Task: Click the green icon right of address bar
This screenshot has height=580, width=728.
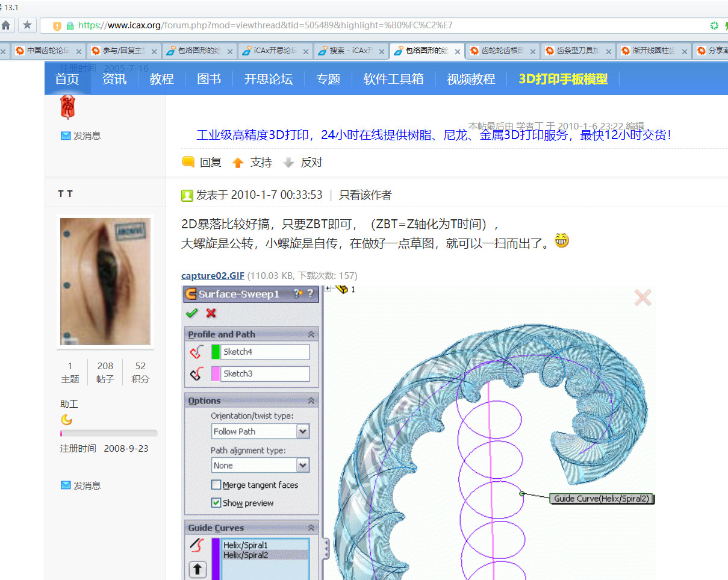Action: pyautogui.click(x=714, y=25)
